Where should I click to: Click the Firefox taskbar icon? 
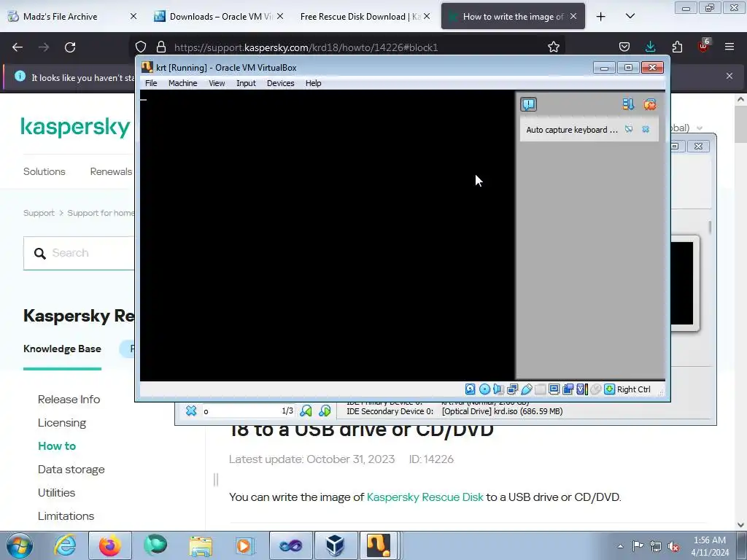click(x=110, y=545)
